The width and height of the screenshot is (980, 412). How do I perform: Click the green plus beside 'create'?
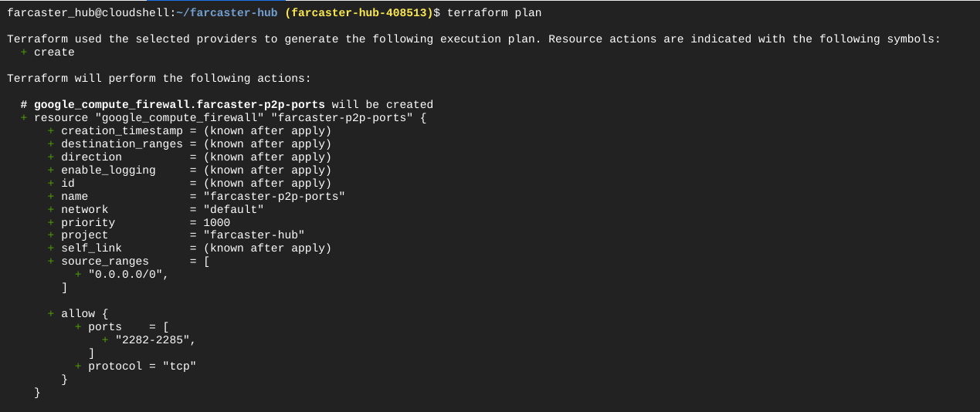pyautogui.click(x=24, y=52)
